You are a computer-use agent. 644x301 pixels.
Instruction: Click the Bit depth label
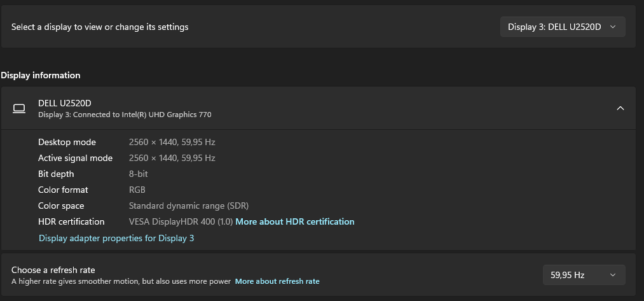pos(56,174)
